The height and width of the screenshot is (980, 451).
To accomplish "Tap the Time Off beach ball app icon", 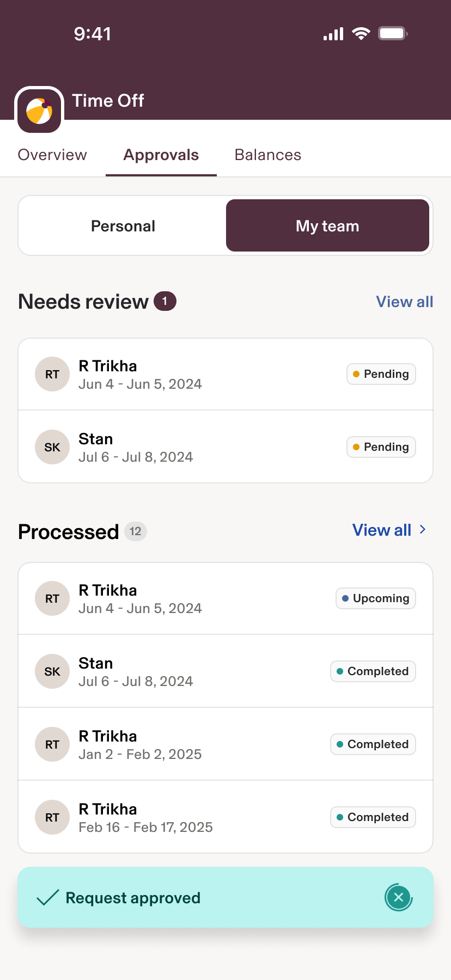I will 39,110.
